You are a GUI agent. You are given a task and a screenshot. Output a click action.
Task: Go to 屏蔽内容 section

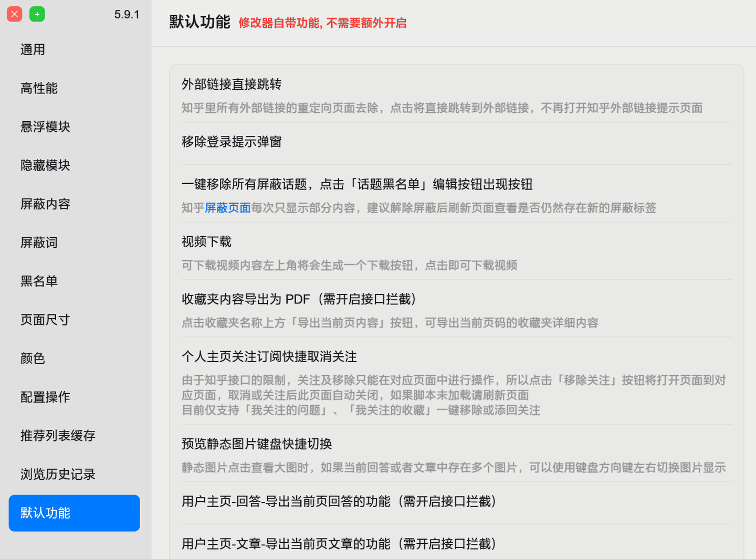click(45, 204)
